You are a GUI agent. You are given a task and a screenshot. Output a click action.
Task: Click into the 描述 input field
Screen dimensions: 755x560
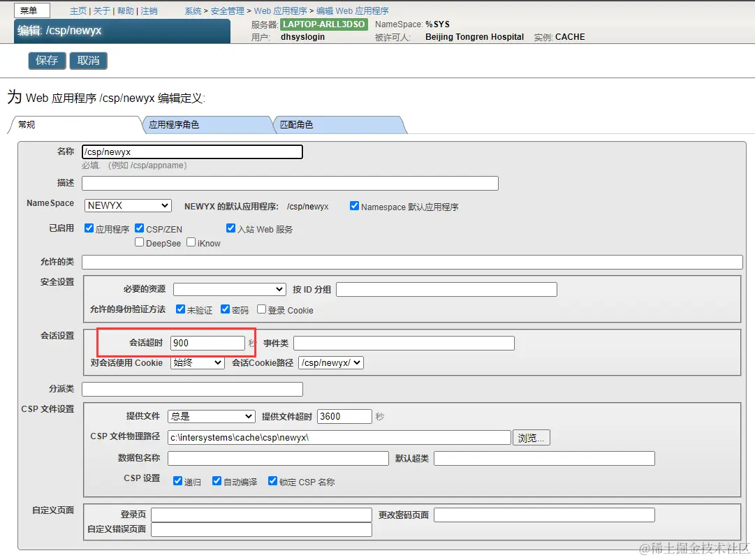[x=290, y=183]
